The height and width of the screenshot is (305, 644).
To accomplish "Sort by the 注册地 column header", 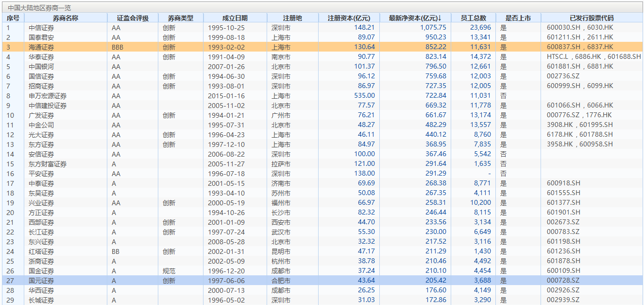I will 292,18.
